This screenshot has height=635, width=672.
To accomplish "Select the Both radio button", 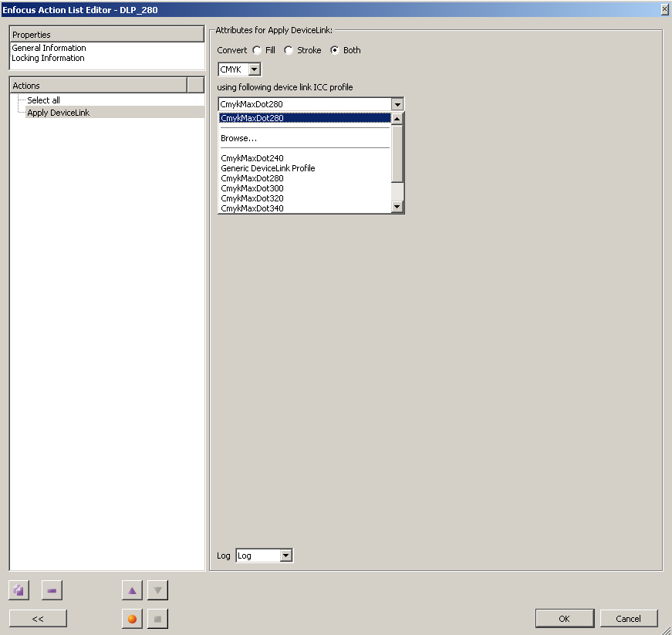I will pyautogui.click(x=335, y=51).
